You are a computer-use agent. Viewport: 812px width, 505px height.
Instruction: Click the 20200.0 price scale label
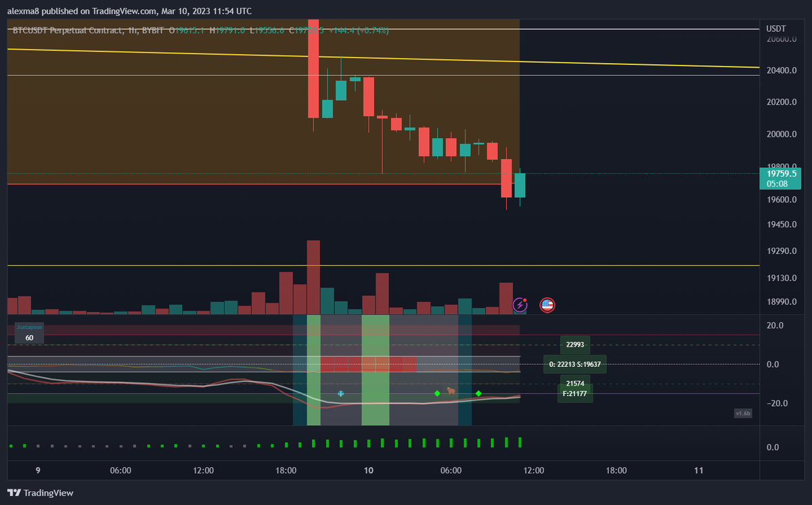point(780,102)
